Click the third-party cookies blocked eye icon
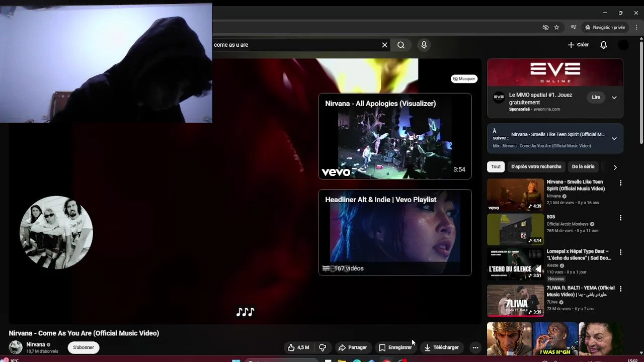The height and width of the screenshot is (362, 644). [x=545, y=27]
